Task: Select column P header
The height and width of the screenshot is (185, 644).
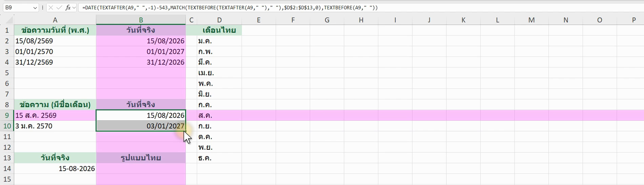Action: click(633, 20)
